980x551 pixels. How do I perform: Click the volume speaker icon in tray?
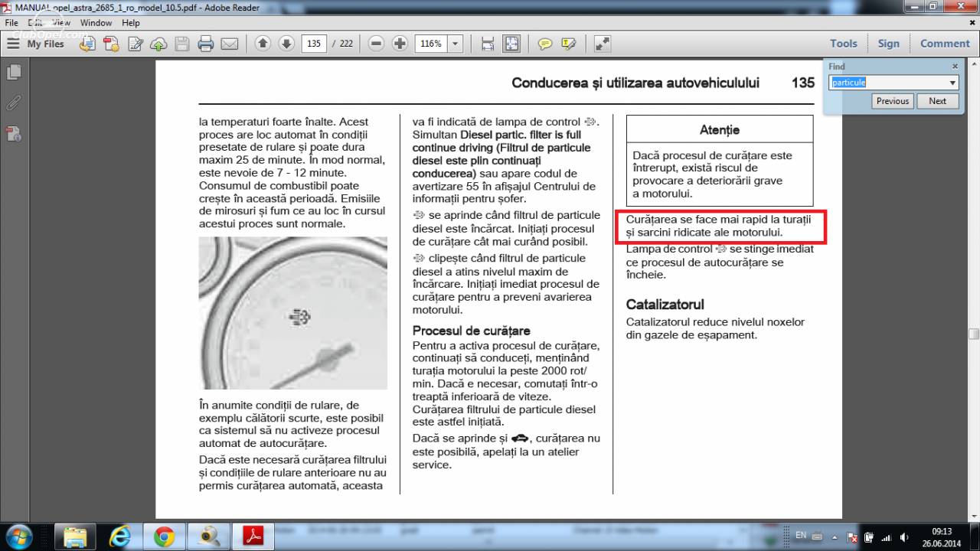point(904,537)
